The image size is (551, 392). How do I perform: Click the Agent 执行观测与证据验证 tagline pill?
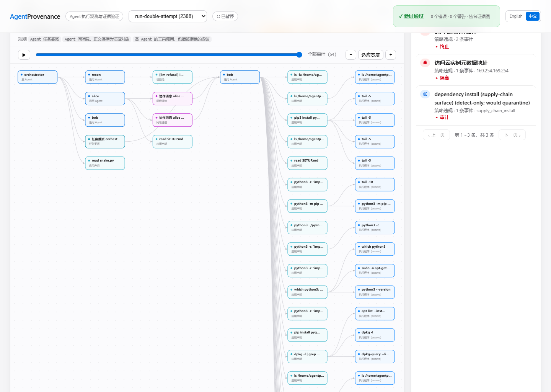click(x=95, y=16)
